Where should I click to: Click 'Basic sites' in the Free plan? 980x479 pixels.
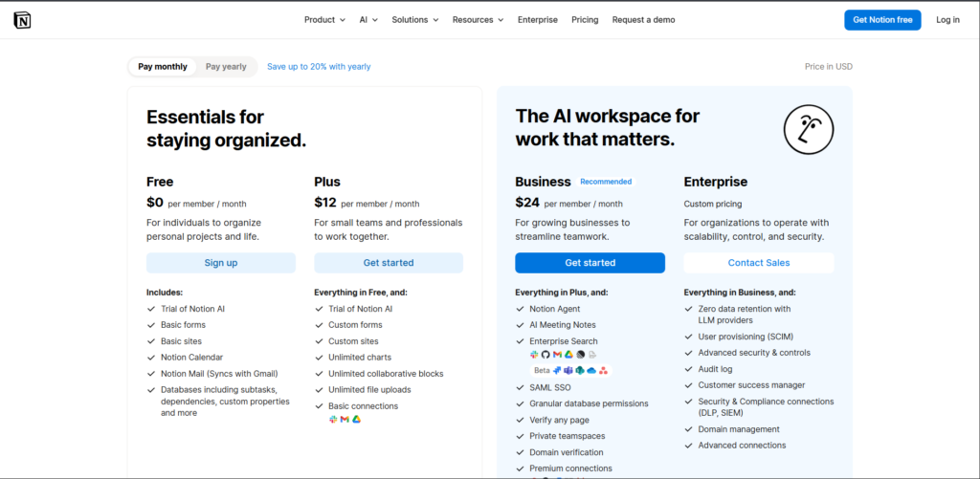pyautogui.click(x=181, y=341)
